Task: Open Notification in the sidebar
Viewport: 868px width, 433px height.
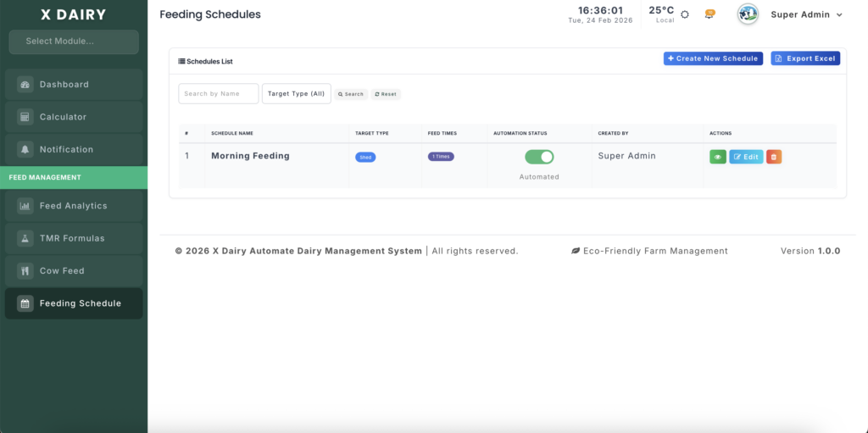Action: tap(74, 149)
